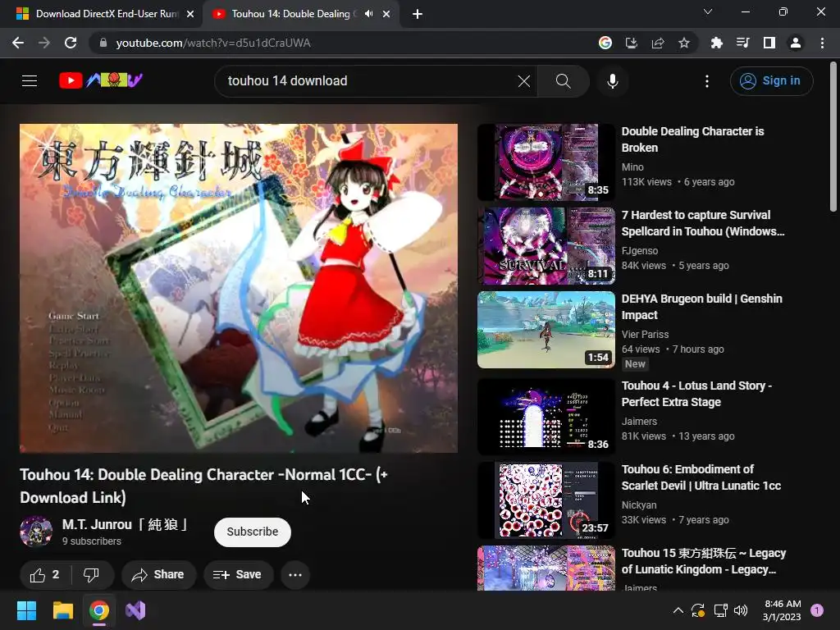
Task: Open Double Dealing Character is Broken thumbnail
Action: tap(546, 162)
